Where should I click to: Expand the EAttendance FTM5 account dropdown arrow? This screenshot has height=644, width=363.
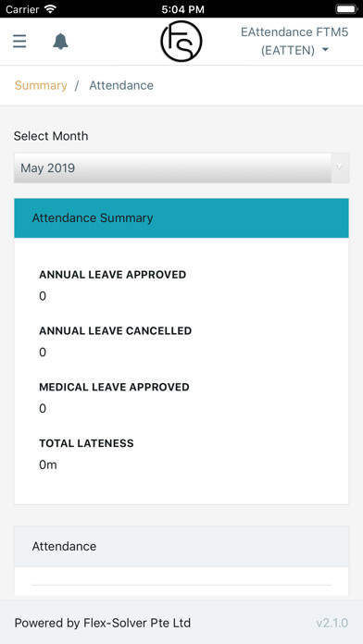(x=325, y=50)
